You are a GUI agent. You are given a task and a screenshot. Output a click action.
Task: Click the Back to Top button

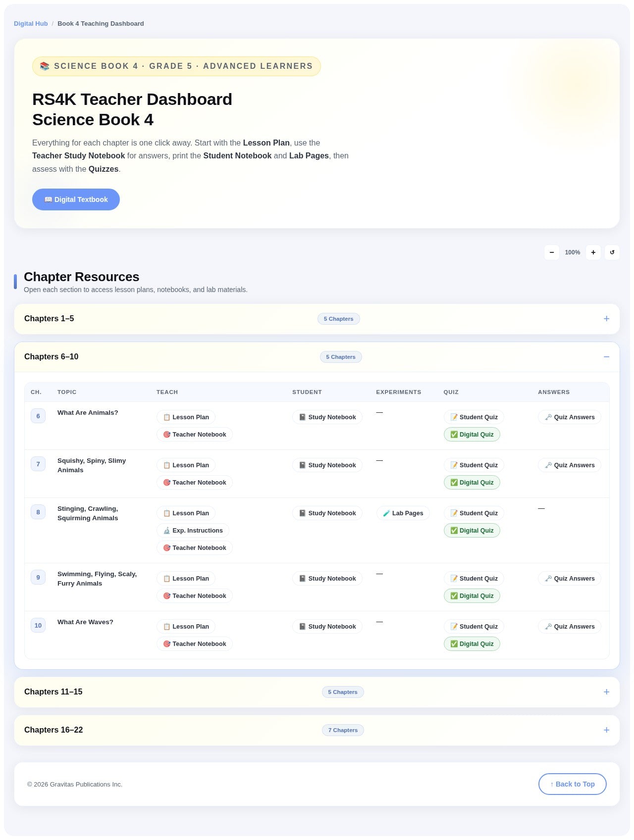tap(573, 784)
